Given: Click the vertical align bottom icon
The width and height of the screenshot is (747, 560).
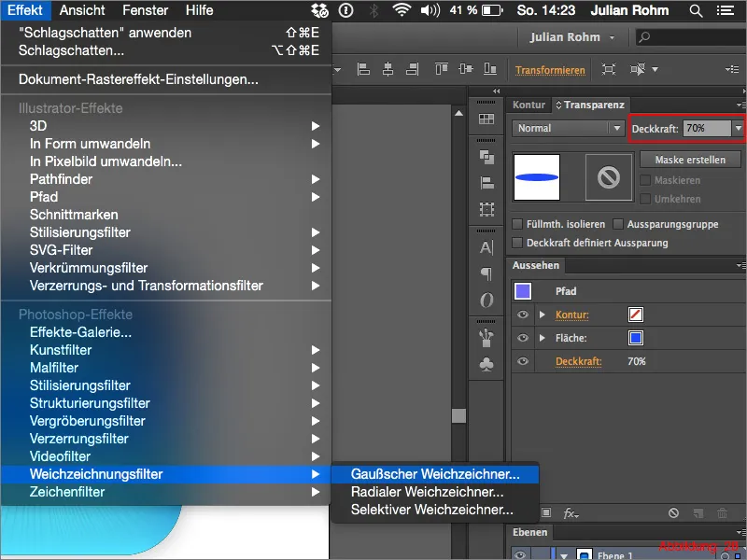Looking at the screenshot, I should coord(490,69).
